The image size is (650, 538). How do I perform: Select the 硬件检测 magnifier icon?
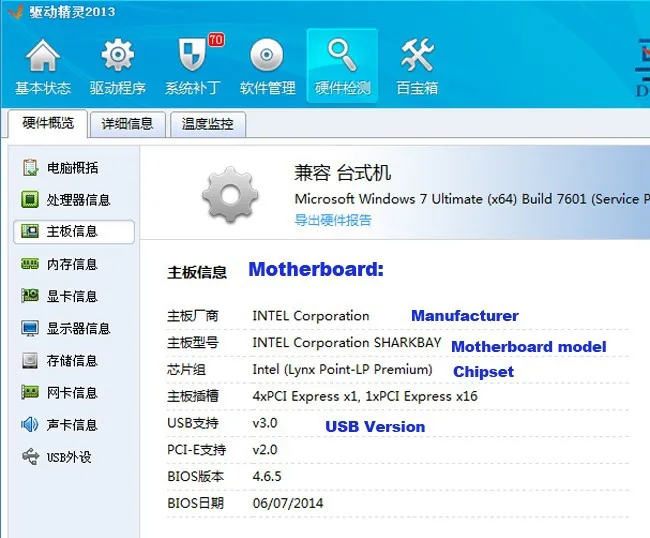(342, 55)
